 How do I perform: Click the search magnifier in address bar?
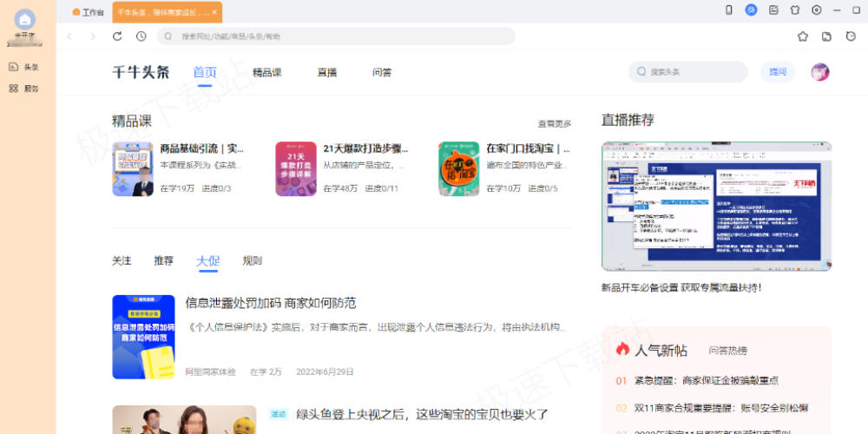point(168,36)
